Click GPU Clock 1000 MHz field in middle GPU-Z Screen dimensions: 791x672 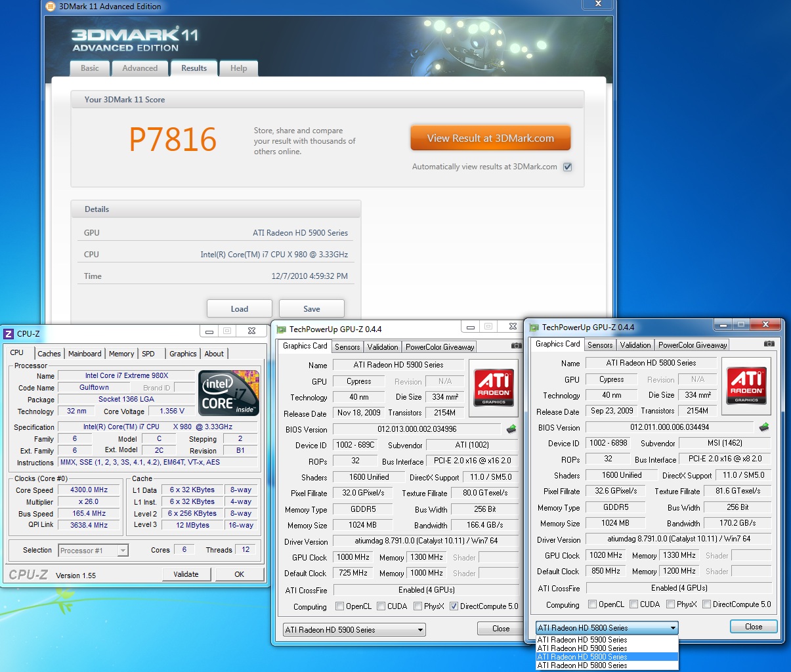point(353,558)
